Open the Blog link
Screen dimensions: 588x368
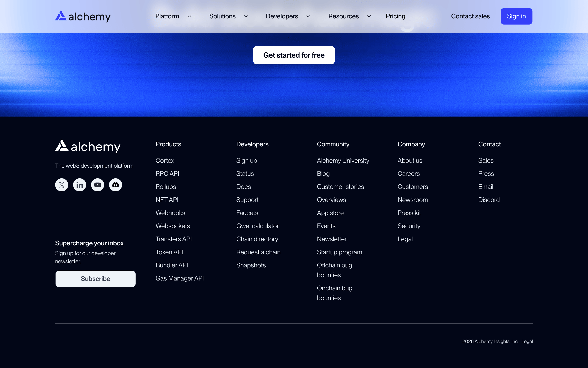click(x=323, y=174)
